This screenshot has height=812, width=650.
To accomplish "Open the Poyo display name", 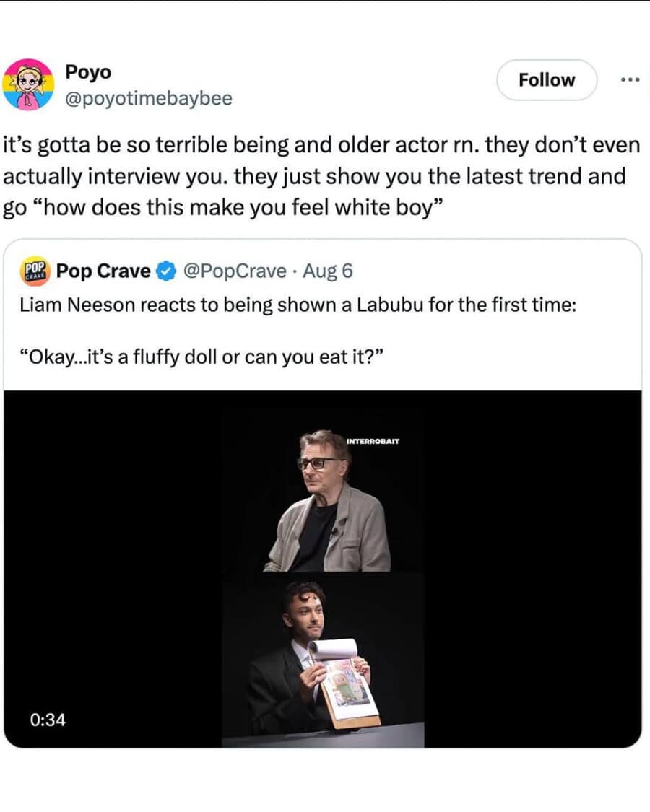I will pos(88,72).
